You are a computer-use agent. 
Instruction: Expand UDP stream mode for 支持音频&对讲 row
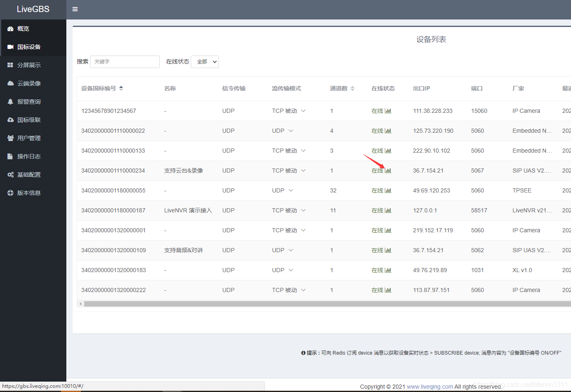coord(291,250)
